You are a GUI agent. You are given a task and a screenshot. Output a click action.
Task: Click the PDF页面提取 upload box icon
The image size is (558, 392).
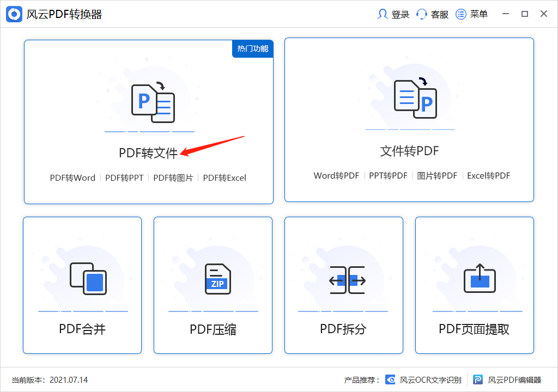pyautogui.click(x=480, y=278)
